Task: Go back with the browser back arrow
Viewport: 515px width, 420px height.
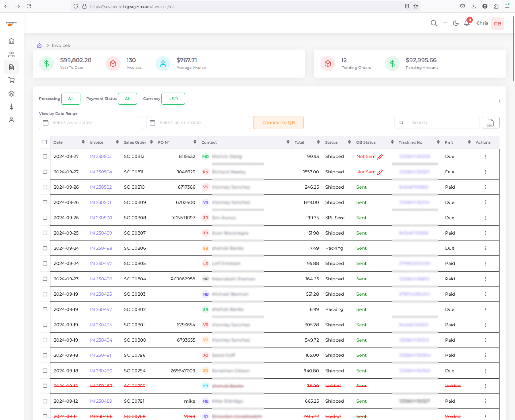Action: [x=7, y=6]
